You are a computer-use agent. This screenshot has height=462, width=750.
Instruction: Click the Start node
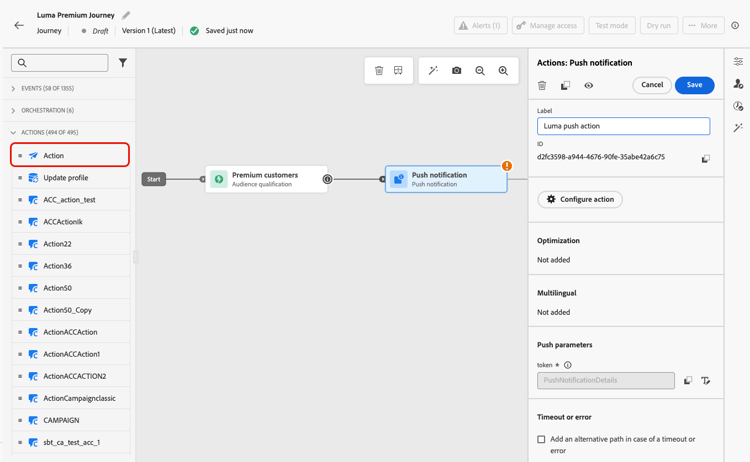pos(154,179)
